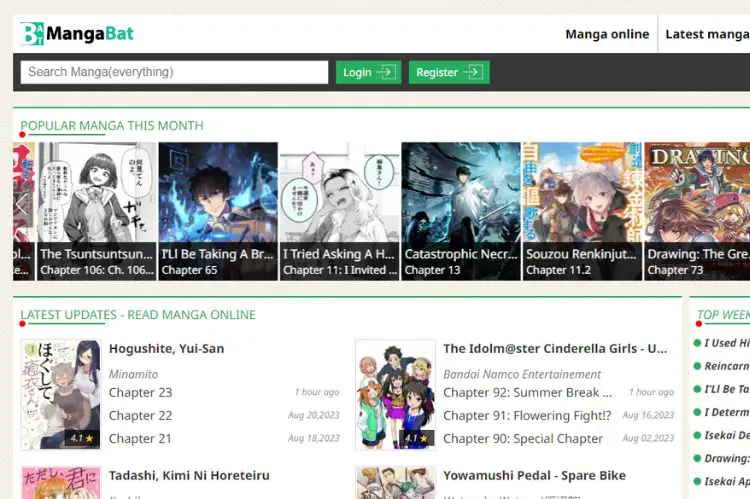This screenshot has height=499, width=750.
Task: Open 'I Determ...' in top weekly list
Action: 727,412
